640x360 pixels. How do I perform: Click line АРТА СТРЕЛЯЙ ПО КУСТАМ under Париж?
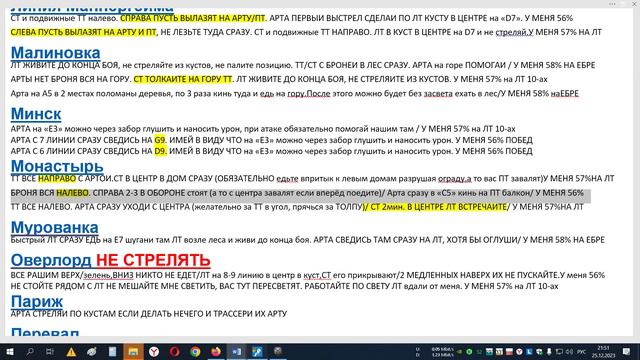tap(149, 313)
